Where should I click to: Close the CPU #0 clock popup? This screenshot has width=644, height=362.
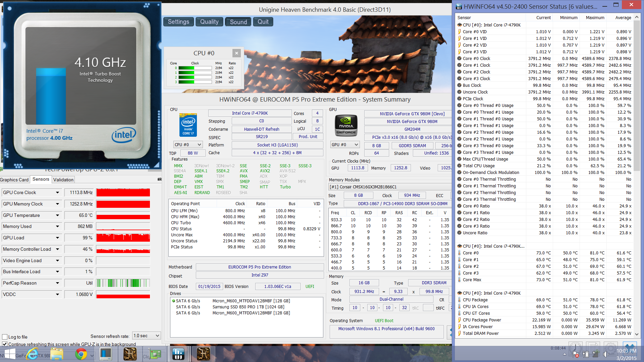[236, 53]
